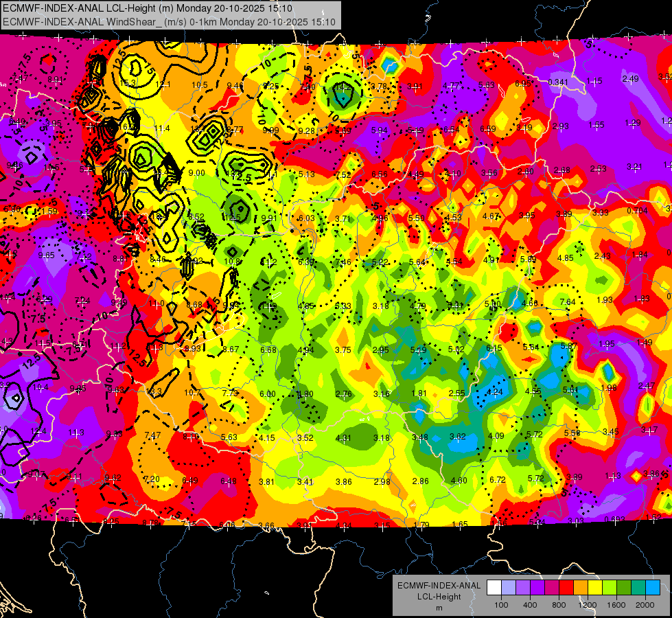Select the grid value 7.46

point(343,262)
